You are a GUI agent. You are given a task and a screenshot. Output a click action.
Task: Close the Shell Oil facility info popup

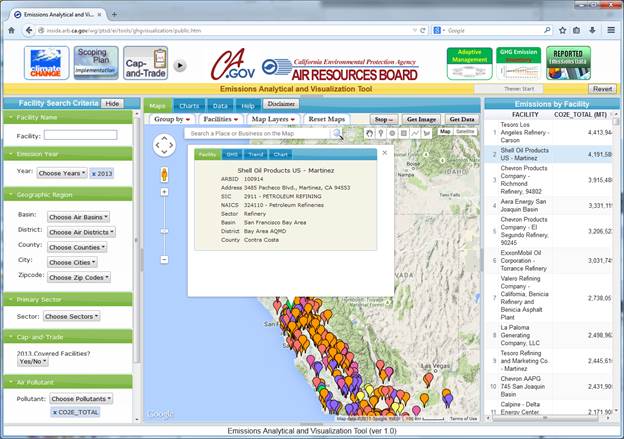pyautogui.click(x=385, y=154)
